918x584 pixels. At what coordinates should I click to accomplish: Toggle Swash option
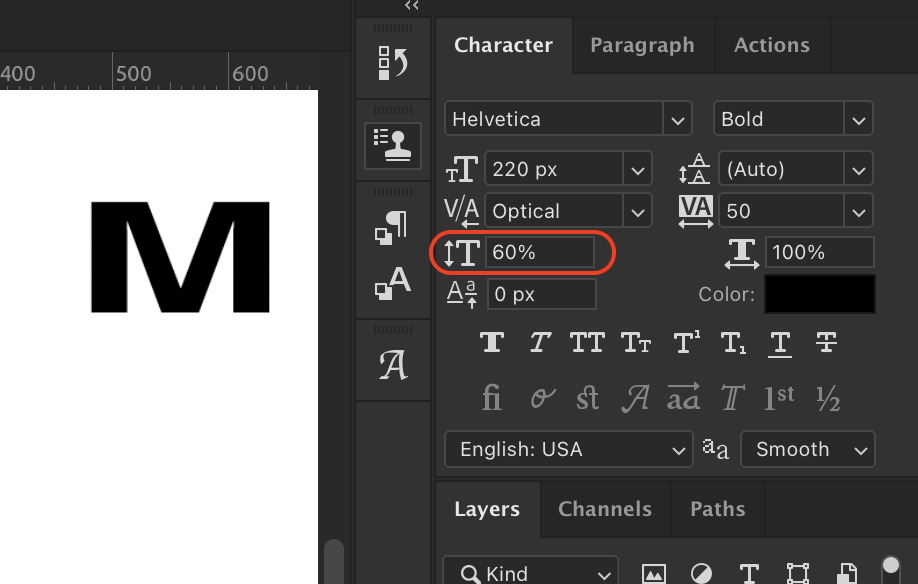pos(635,399)
